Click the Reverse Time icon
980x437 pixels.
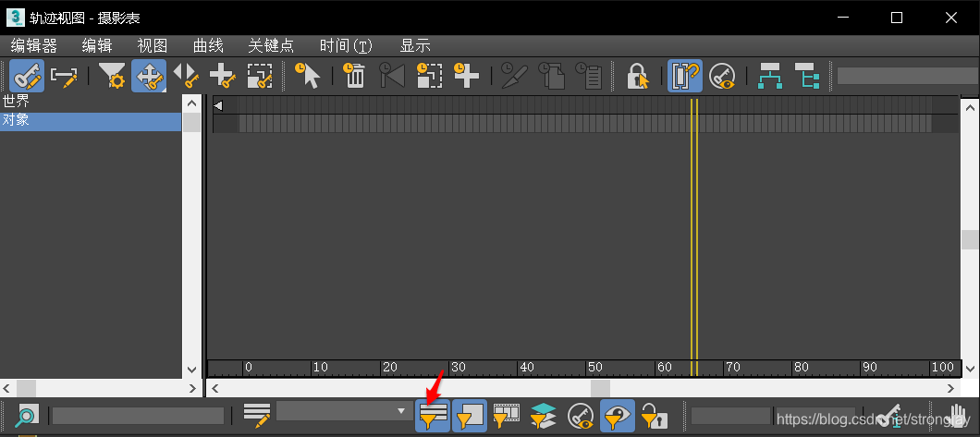click(x=392, y=76)
